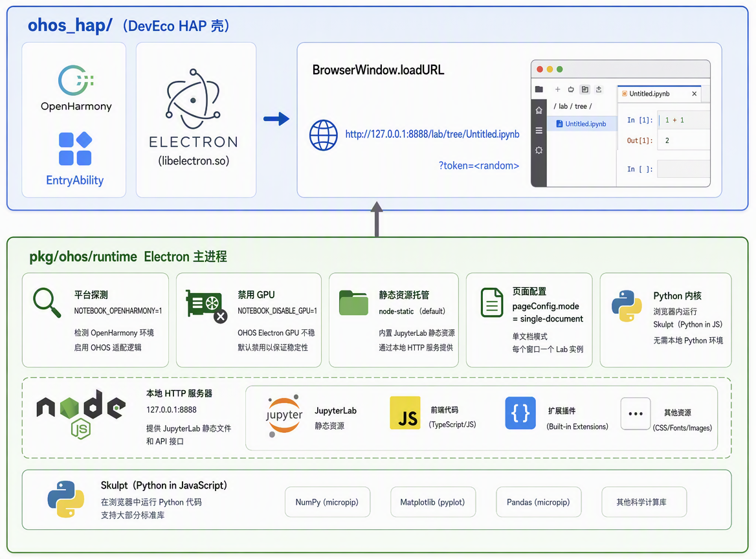Click the 127.0.0.1:8888 server address text

point(172,410)
